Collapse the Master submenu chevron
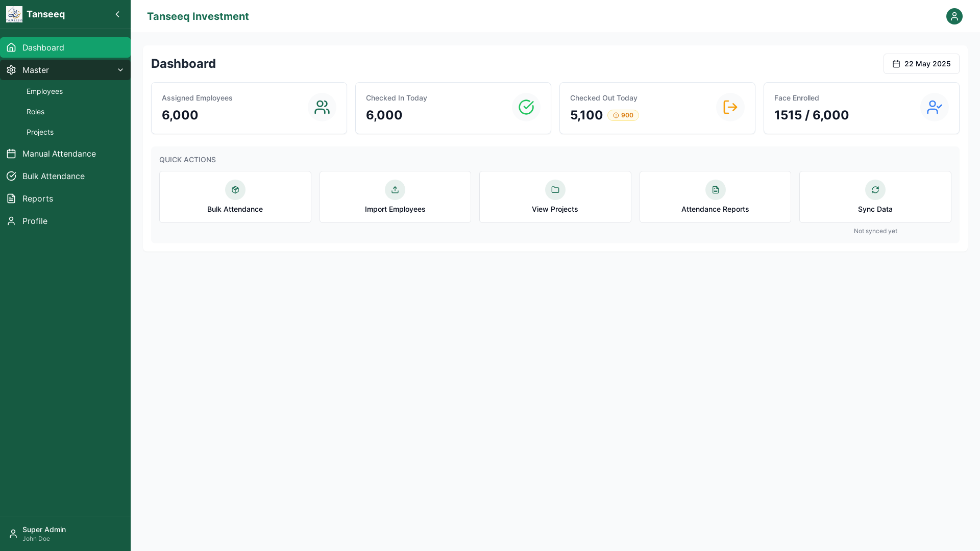Image resolution: width=980 pixels, height=551 pixels. pos(120,70)
